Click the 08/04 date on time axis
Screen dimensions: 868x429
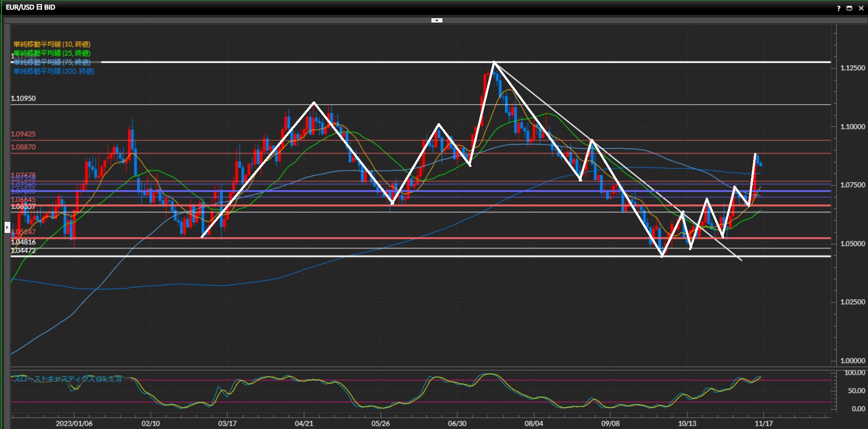[x=534, y=423]
